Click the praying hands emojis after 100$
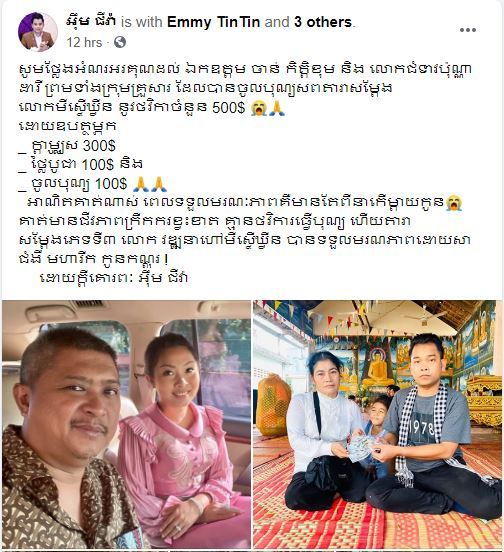Viewport: 504px width, 552px height. tap(150, 184)
